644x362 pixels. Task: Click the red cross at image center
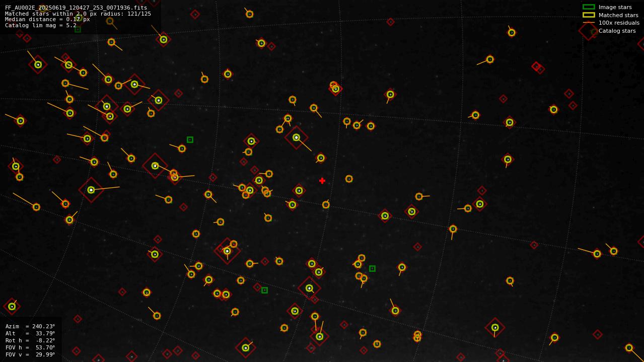tap(322, 181)
